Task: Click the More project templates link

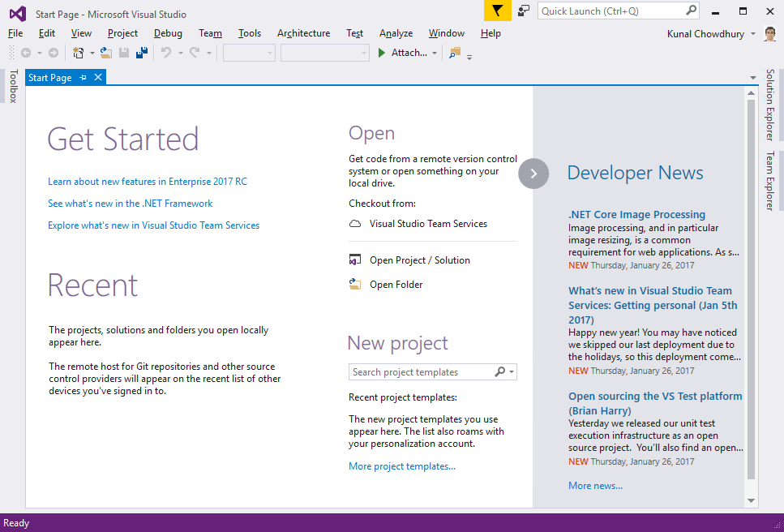Action: coord(402,466)
